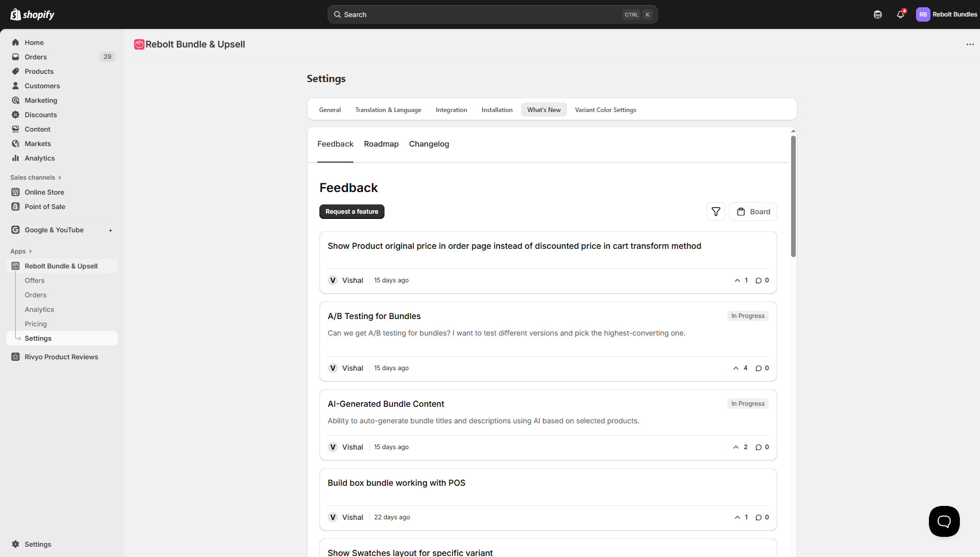Open the Sidekick assistant icon in top bar
This screenshot has width=980, height=557.
click(x=877, y=14)
